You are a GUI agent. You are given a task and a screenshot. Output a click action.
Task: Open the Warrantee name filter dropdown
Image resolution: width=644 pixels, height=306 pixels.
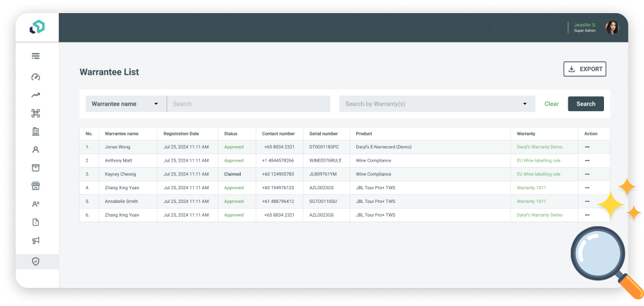(126, 104)
